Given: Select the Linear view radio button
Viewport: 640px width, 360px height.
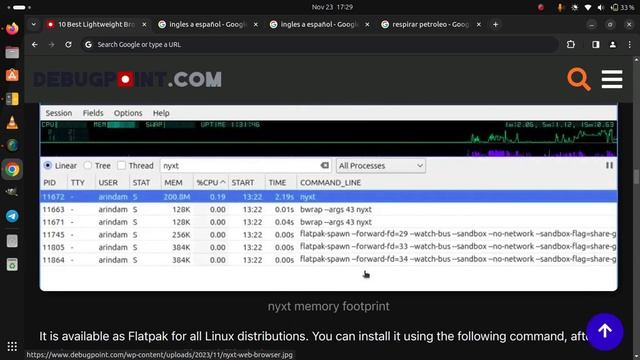Looking at the screenshot, I should point(48,165).
